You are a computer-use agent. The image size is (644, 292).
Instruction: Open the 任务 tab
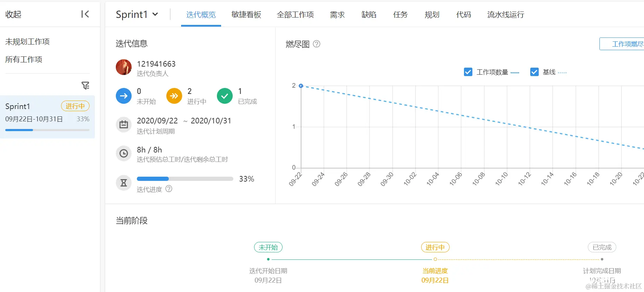[x=400, y=14]
